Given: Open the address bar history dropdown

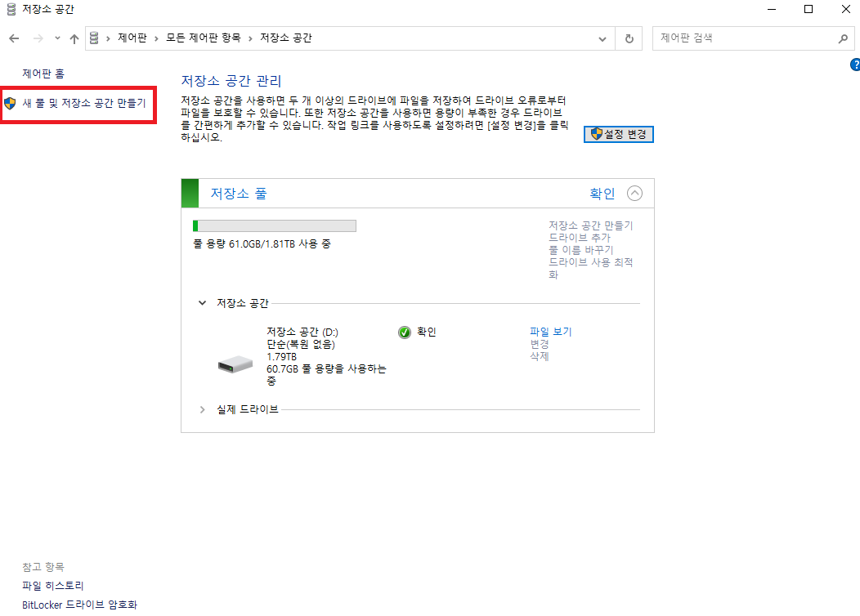Looking at the screenshot, I should (602, 39).
